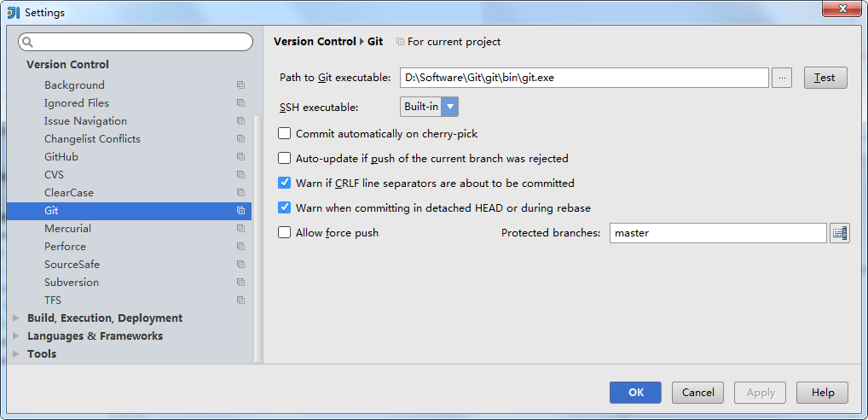Click the Protected branches text field
Image resolution: width=868 pixels, height=420 pixels.
pos(718,233)
